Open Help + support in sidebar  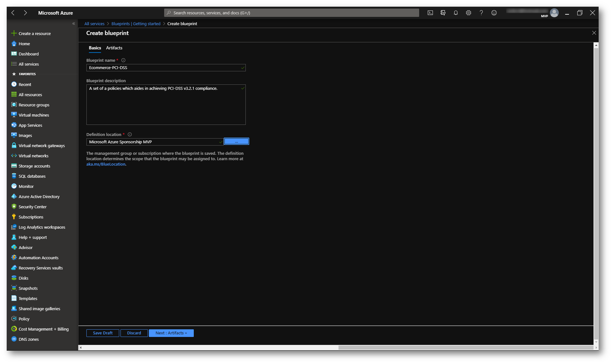tap(29, 237)
